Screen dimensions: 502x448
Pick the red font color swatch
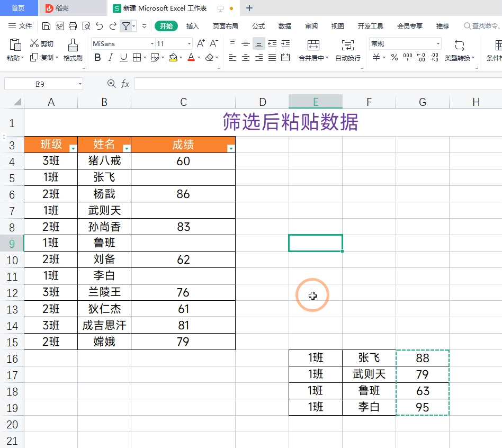(x=191, y=57)
